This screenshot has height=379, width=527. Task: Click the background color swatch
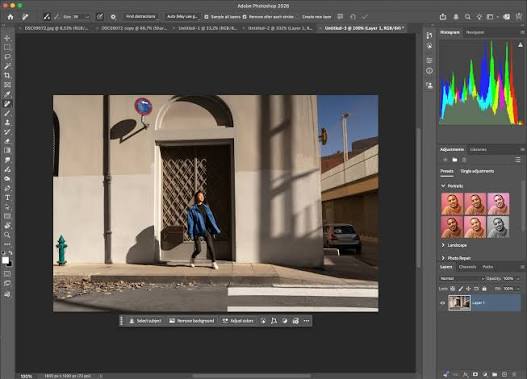point(10,264)
